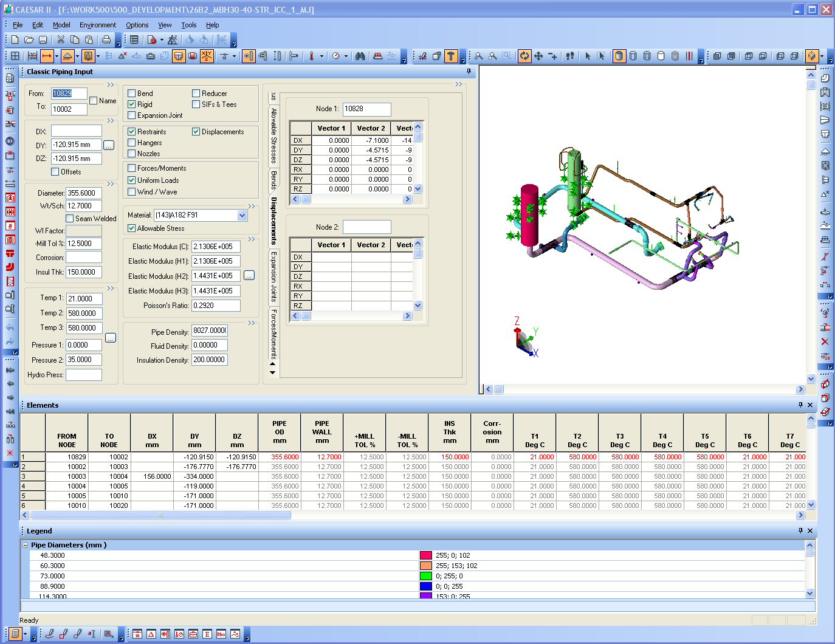835x644 pixels.
Task: Click the ellipsis next to Elastic Modulus H2
Action: point(249,275)
